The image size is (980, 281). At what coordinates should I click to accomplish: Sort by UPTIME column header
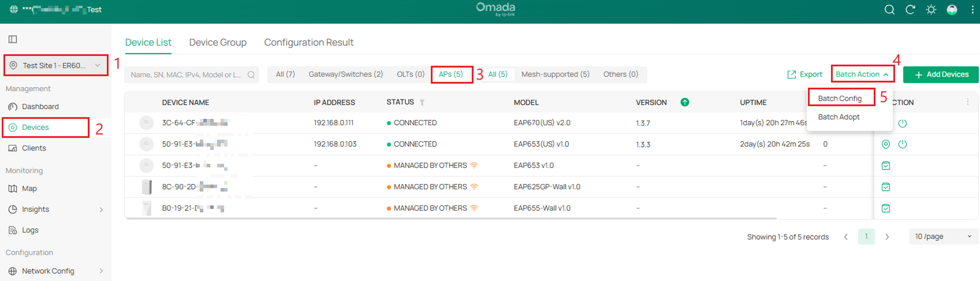click(753, 103)
